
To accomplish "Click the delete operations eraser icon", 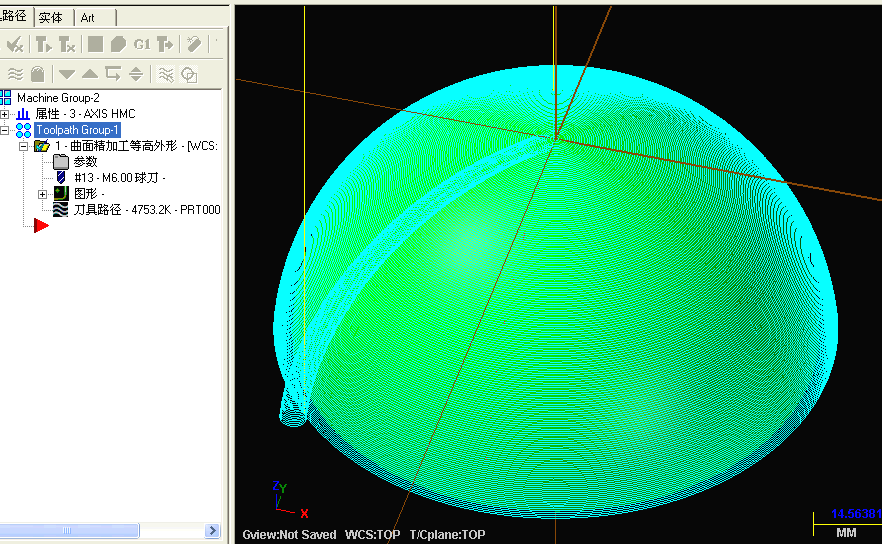I will click(194, 44).
